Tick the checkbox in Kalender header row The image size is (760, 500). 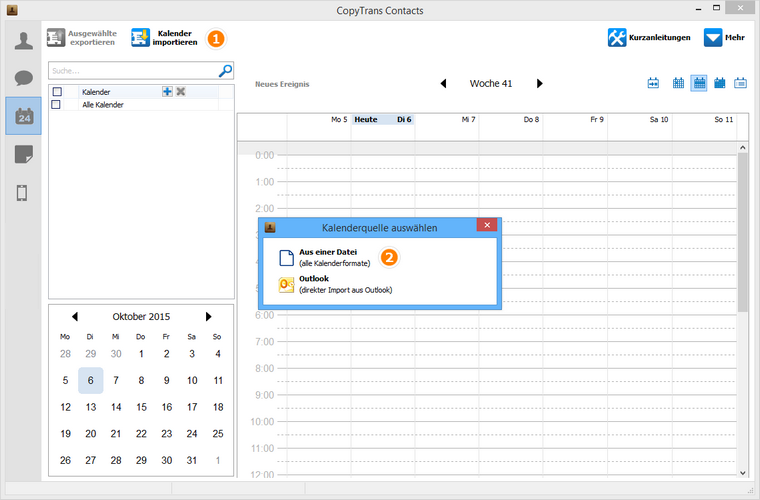[x=57, y=92]
